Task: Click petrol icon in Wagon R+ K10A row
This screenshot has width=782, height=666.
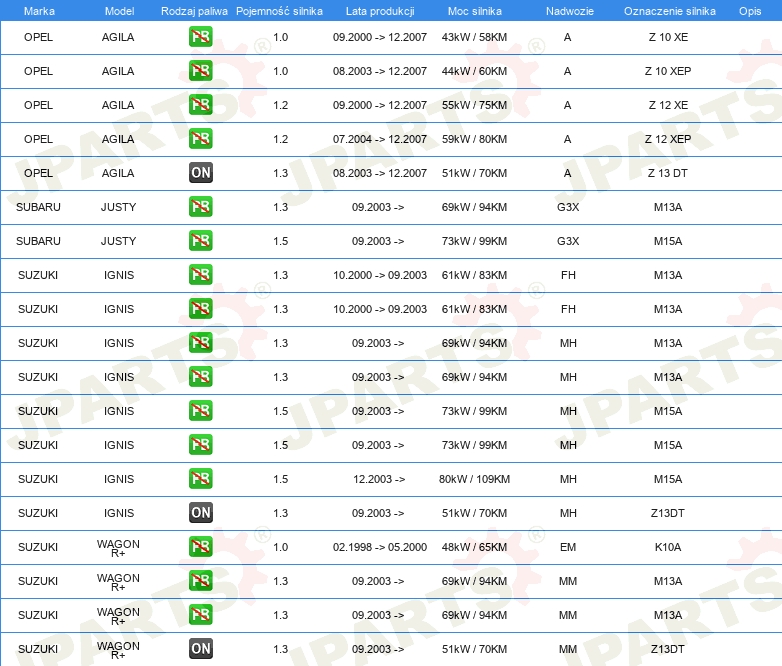Action: tap(200, 546)
